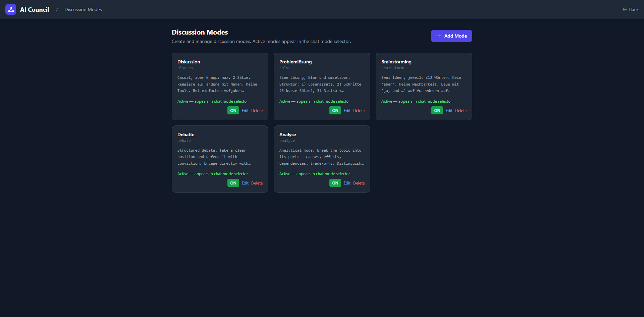Remove the Brainstorming mode via Delete
644x317 pixels.
(461, 111)
